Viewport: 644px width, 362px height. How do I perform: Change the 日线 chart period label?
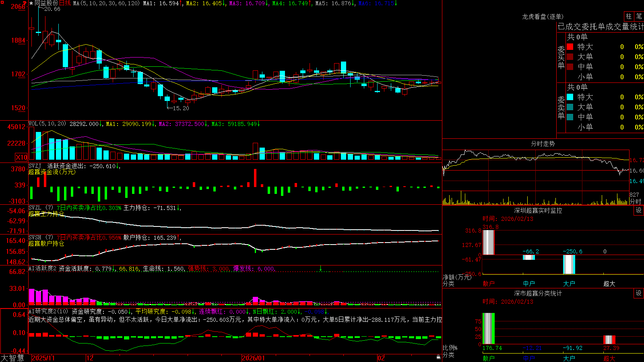[65, 3]
